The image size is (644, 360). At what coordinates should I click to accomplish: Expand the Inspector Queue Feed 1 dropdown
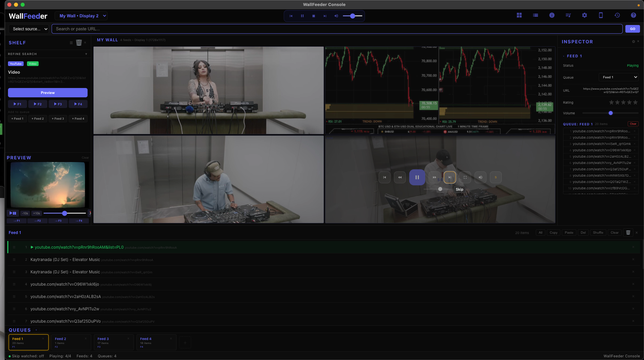point(619,77)
